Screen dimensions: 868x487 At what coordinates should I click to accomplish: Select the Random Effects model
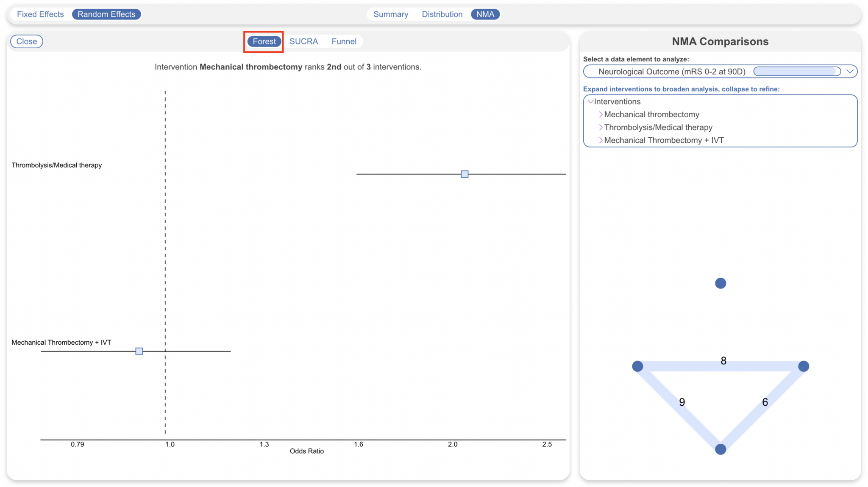(106, 14)
